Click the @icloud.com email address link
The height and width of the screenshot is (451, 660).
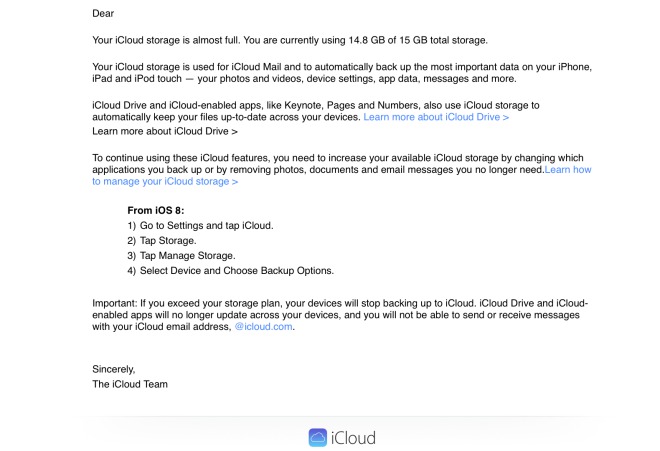[x=264, y=326]
